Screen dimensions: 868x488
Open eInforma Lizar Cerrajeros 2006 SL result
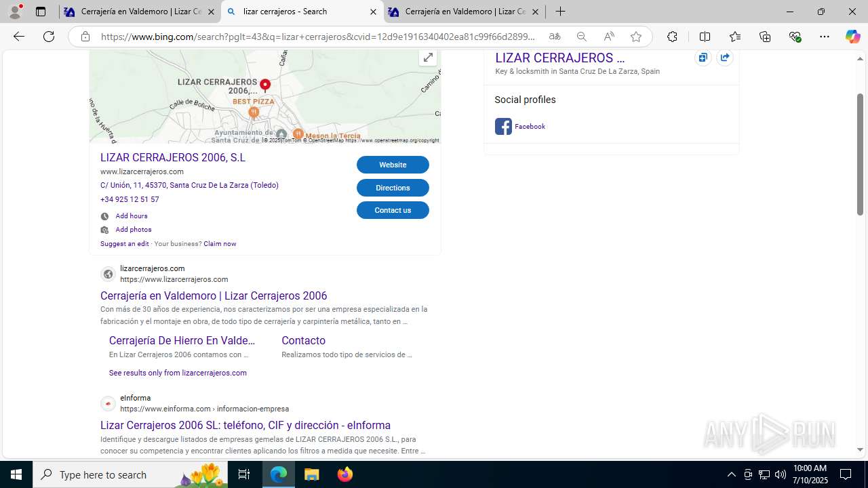[x=245, y=425]
